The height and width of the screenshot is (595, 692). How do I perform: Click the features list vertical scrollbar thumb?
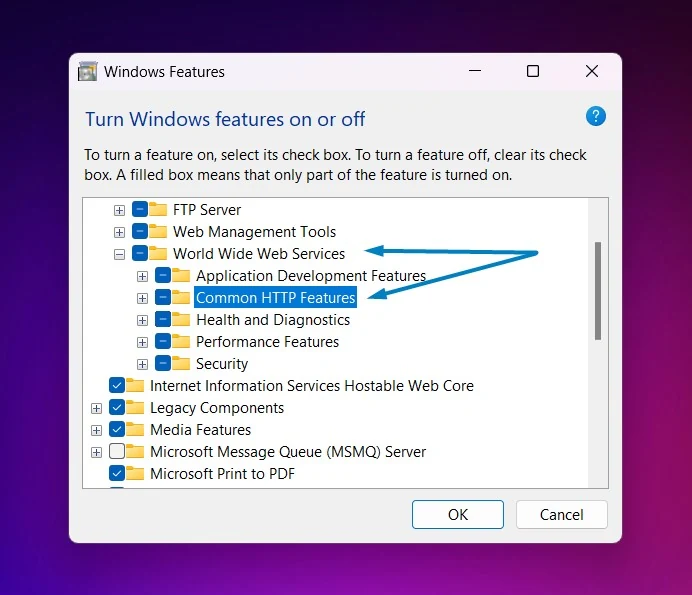pyautogui.click(x=598, y=291)
